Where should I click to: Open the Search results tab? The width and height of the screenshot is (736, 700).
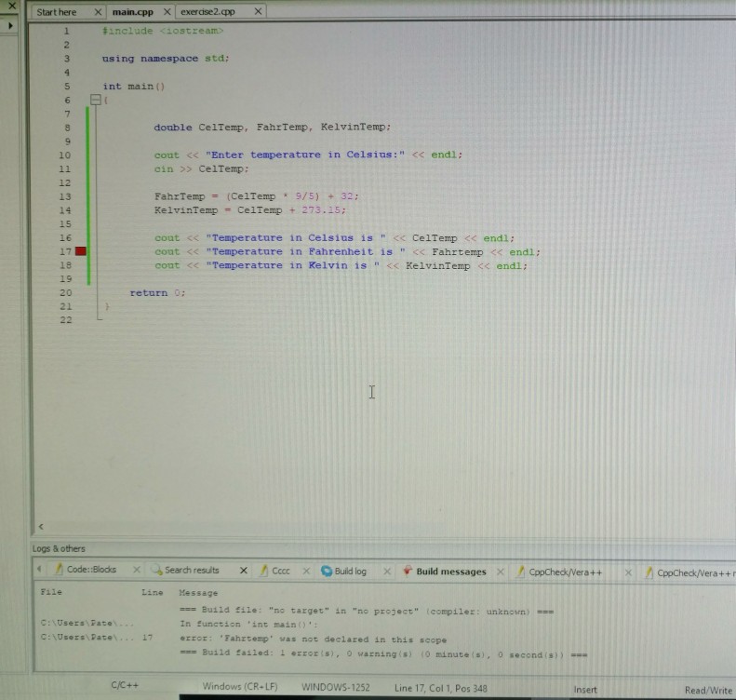pos(192,570)
